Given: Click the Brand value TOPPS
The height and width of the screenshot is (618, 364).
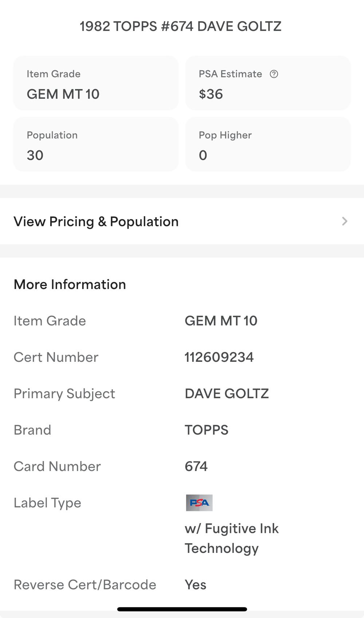Looking at the screenshot, I should point(206,430).
